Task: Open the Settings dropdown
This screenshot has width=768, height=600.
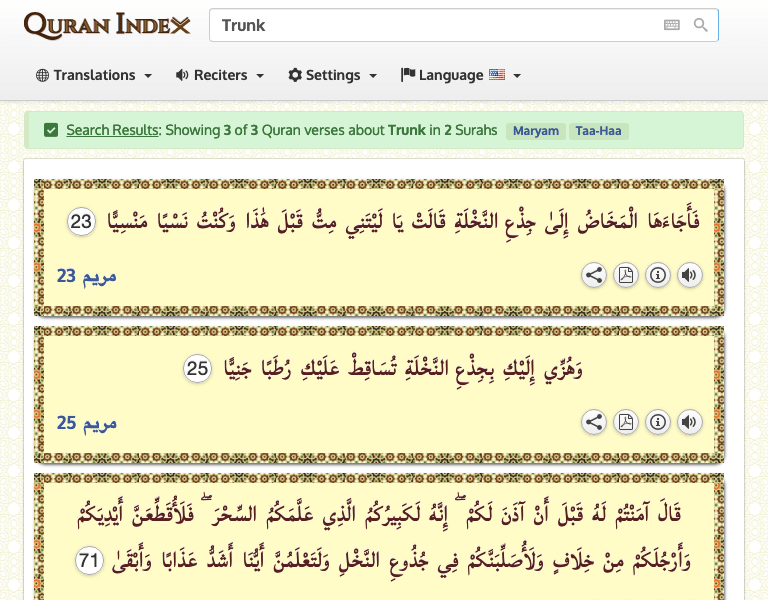Action: (x=332, y=75)
